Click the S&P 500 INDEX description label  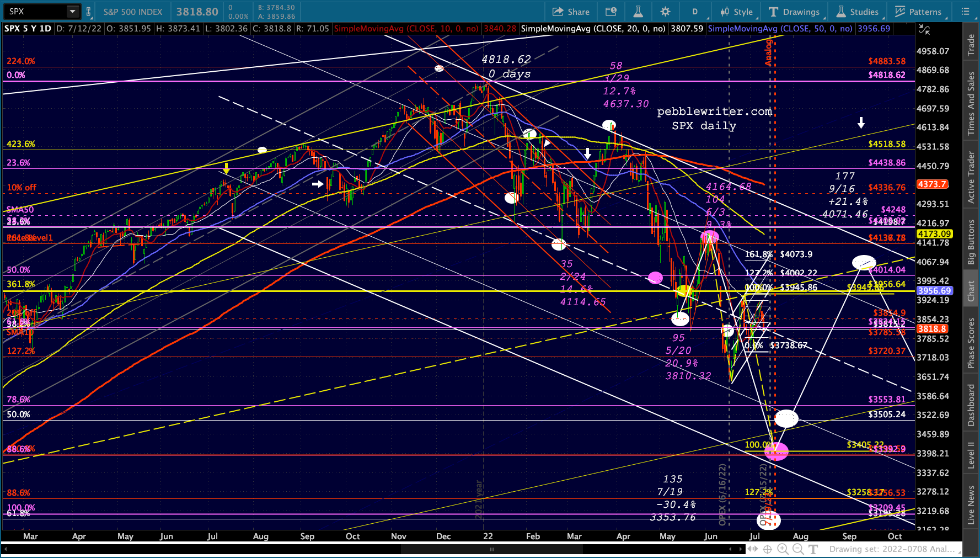tap(133, 12)
